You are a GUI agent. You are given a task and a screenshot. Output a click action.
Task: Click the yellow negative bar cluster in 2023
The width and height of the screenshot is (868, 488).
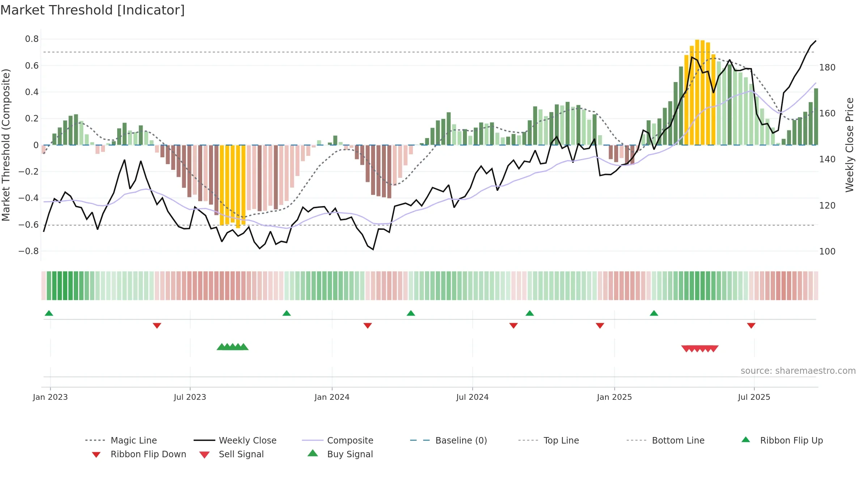tap(233, 186)
